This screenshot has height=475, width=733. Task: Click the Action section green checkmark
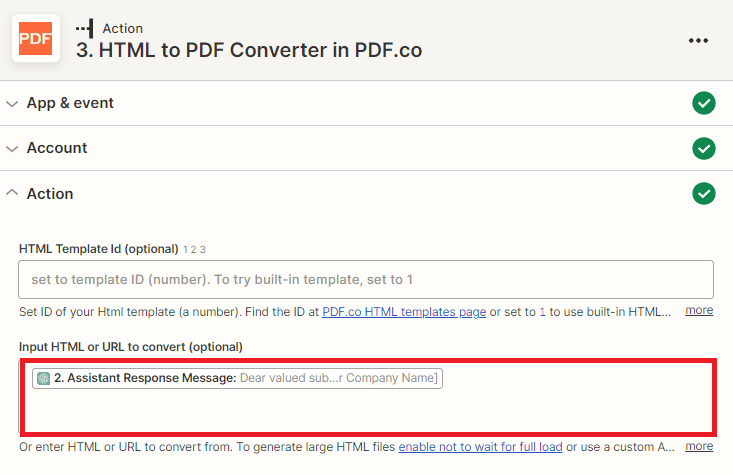tap(704, 193)
